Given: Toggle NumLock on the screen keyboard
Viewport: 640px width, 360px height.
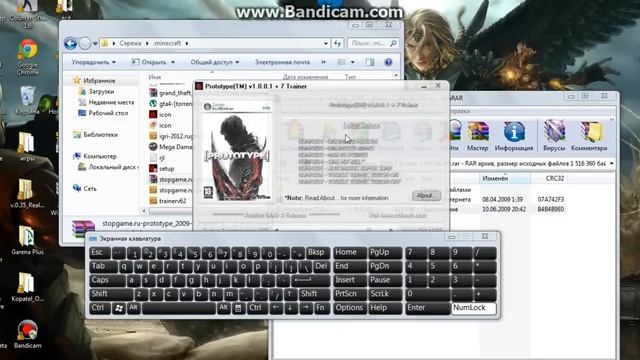Looking at the screenshot, I should (x=473, y=308).
